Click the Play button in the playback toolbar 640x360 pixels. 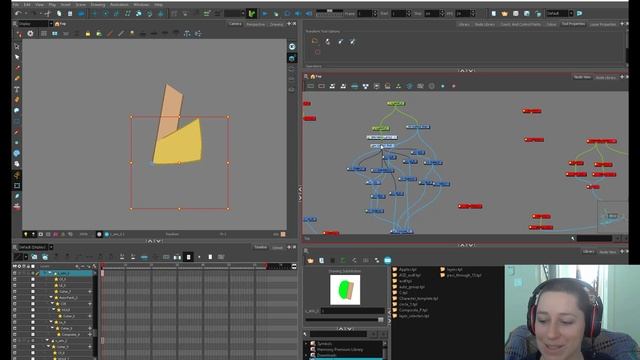(x=264, y=13)
